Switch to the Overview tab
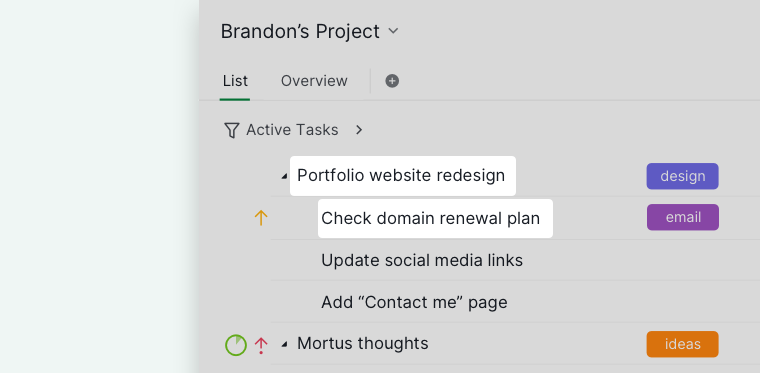 314,81
